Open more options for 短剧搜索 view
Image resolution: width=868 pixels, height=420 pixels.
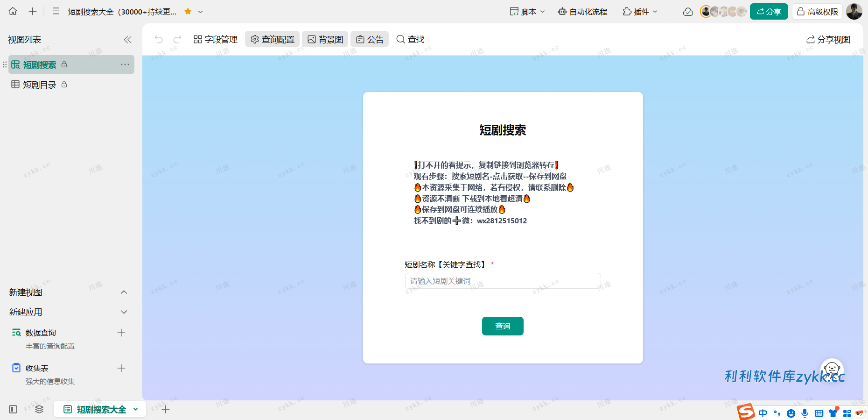tap(125, 64)
